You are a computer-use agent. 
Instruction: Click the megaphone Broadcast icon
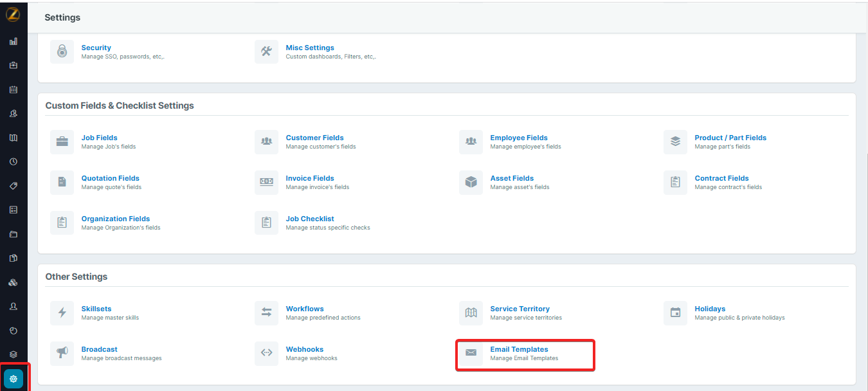tap(62, 353)
